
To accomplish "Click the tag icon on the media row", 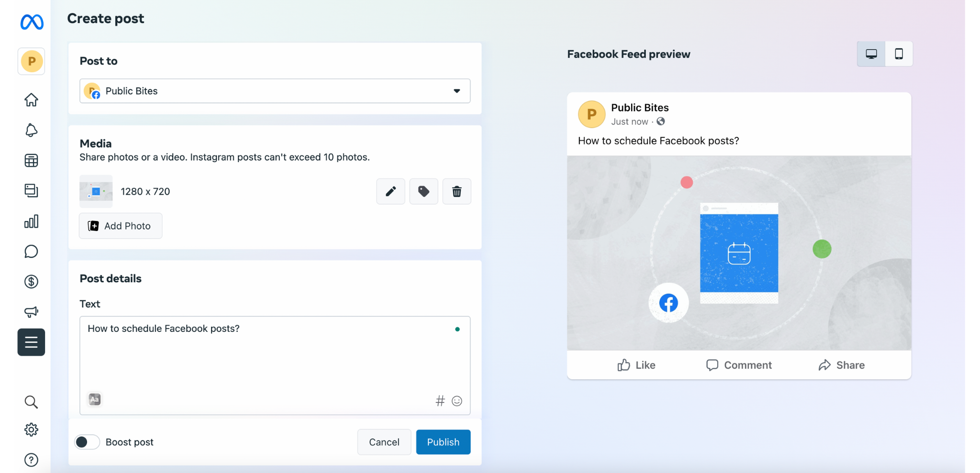I will [423, 191].
